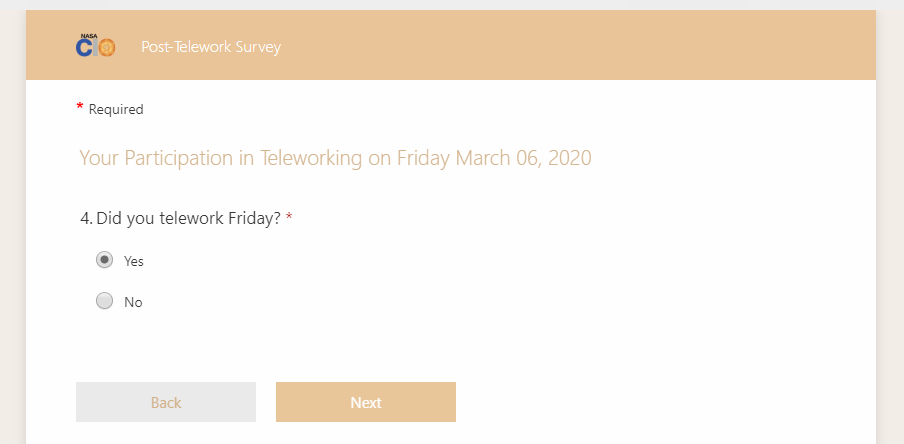This screenshot has width=904, height=444.
Task: Select the Yes radio button
Action: [104, 260]
